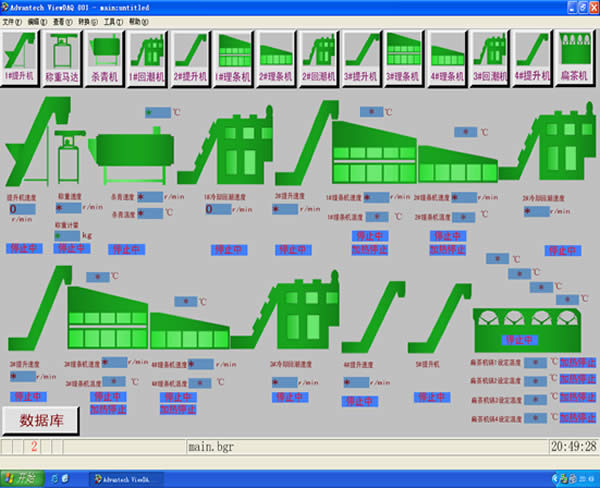Click the Windows 开始 start button

[x=20, y=478]
